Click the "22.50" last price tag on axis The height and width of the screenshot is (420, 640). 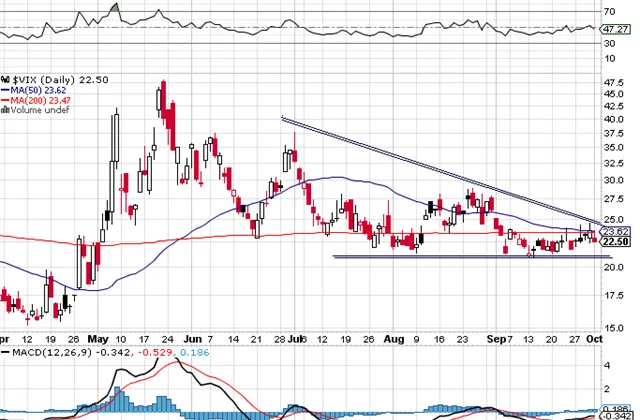click(x=616, y=242)
